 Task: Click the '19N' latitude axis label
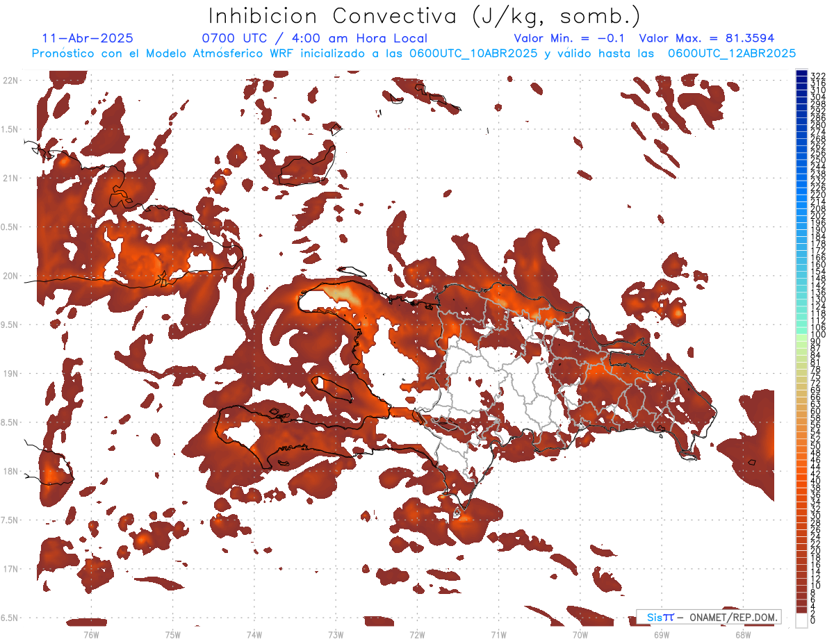pyautogui.click(x=10, y=374)
